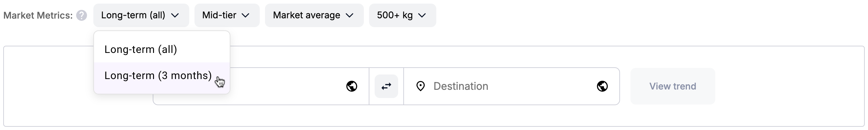Select Long-term (all) from the open list
The width and height of the screenshot is (868, 130).
click(162, 49)
